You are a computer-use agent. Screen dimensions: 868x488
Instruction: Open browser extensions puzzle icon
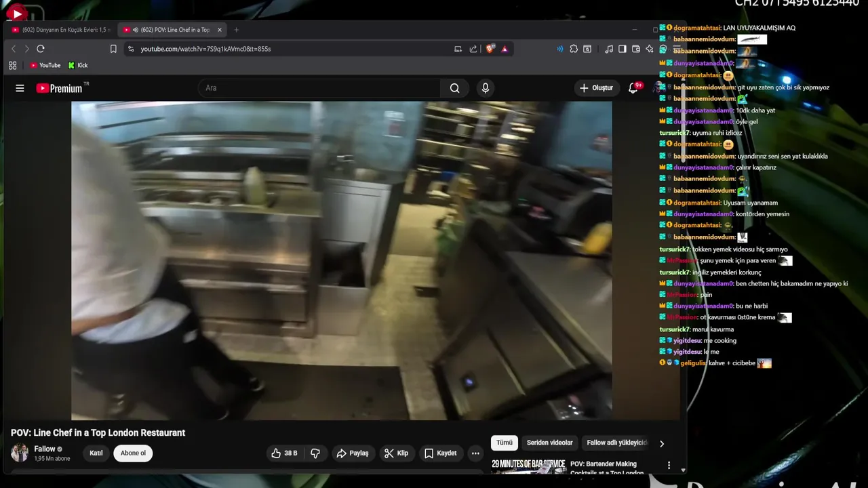coord(574,49)
